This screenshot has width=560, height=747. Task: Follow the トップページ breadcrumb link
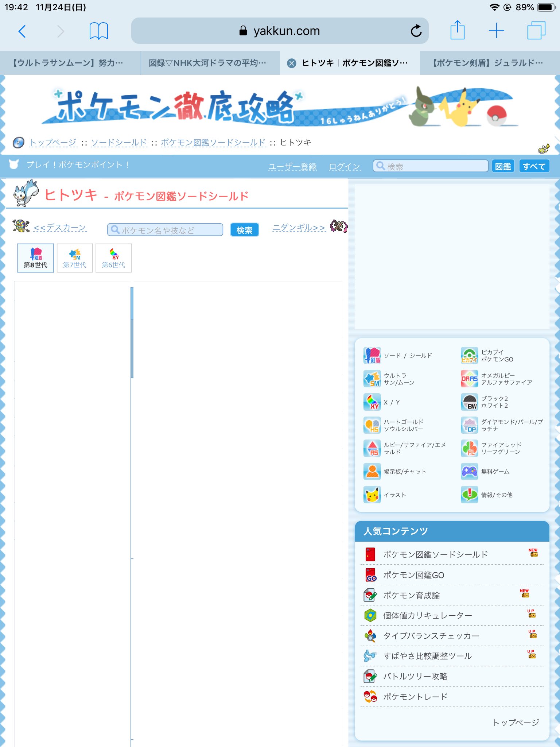click(x=53, y=143)
